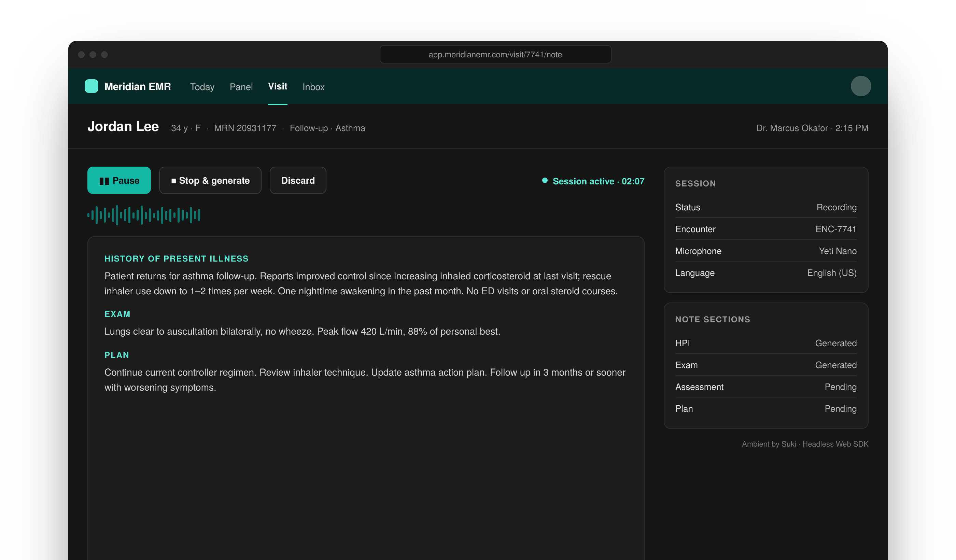
Task: Click the audio waveform visualizer
Action: tap(144, 215)
